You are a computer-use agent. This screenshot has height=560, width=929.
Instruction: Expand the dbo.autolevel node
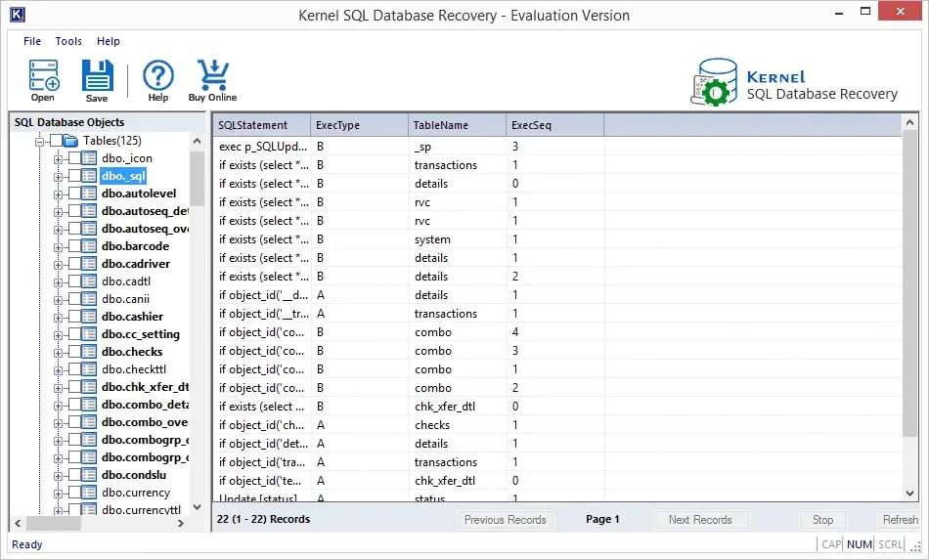(x=58, y=194)
